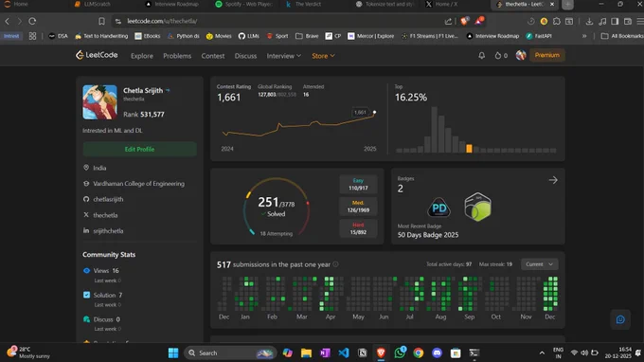This screenshot has width=644, height=362.
Task: Open Visual Studio Code from the taskbar
Action: pos(344,353)
